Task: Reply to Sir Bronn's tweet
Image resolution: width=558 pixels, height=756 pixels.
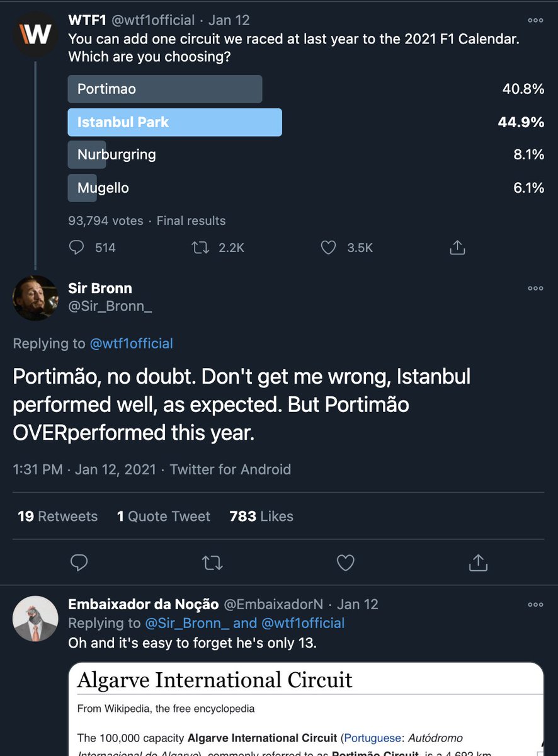Action: [x=79, y=562]
